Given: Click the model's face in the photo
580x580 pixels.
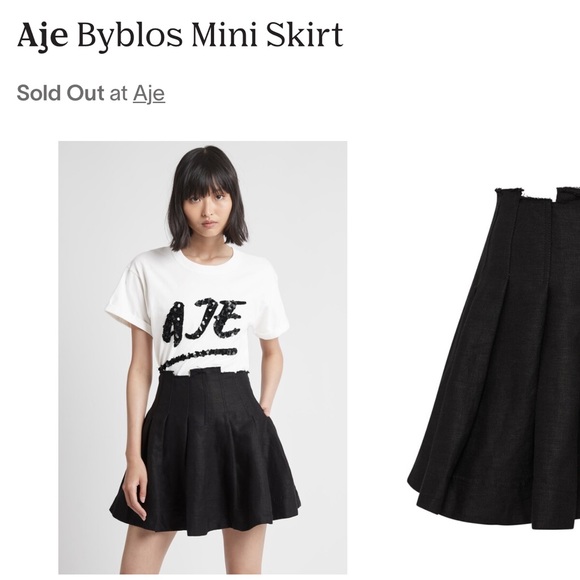Looking at the screenshot, I should pos(206,207).
